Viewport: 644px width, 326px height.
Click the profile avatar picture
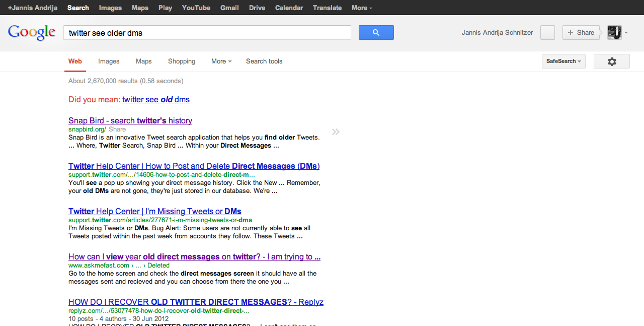pyautogui.click(x=614, y=32)
